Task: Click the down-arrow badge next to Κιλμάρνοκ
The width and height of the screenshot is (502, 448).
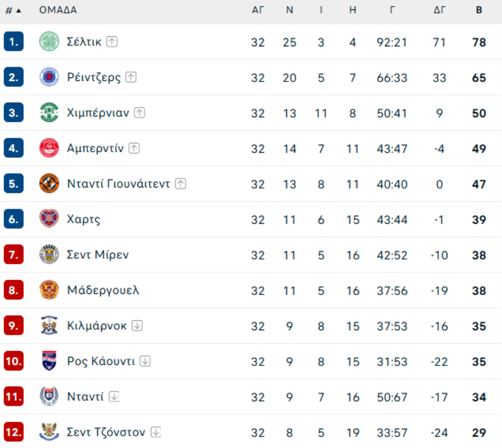Action: pyautogui.click(x=137, y=326)
